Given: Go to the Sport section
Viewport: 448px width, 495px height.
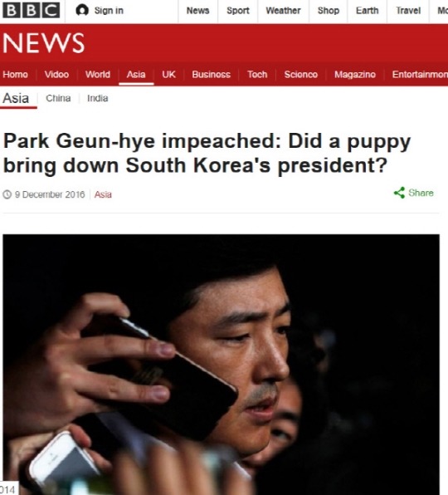Looking at the screenshot, I should point(238,11).
